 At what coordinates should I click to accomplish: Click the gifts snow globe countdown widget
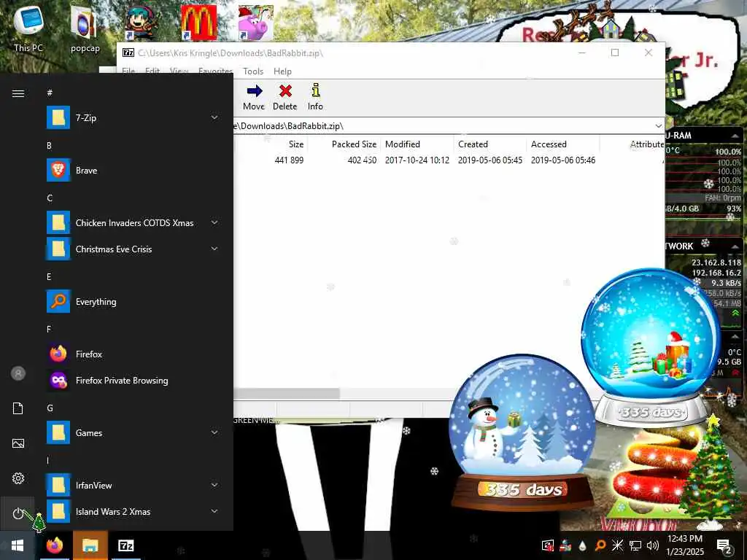click(x=651, y=348)
